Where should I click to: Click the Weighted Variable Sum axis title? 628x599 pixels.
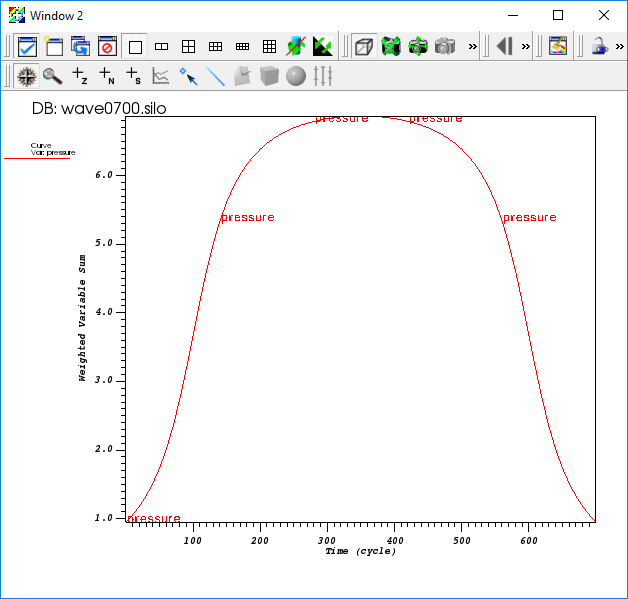[82, 318]
